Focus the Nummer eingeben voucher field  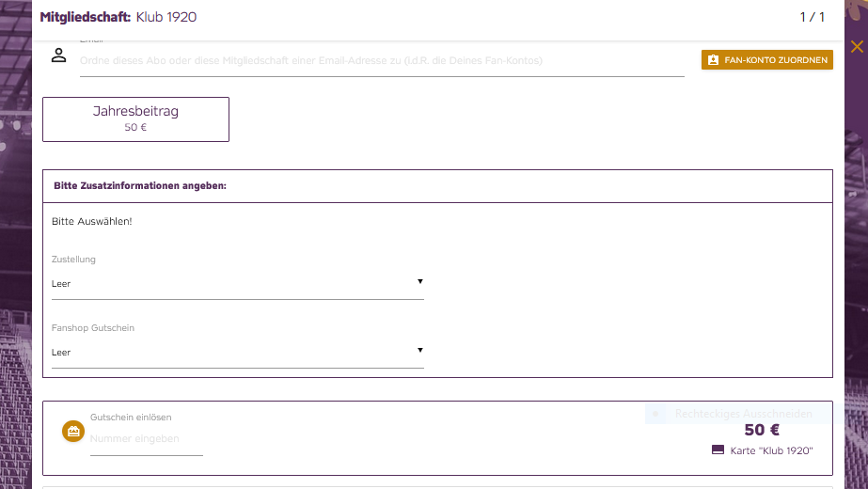[x=147, y=438]
